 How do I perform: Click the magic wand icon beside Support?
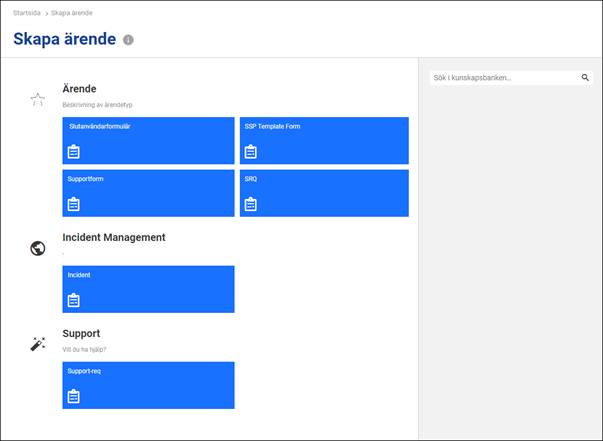click(37, 344)
